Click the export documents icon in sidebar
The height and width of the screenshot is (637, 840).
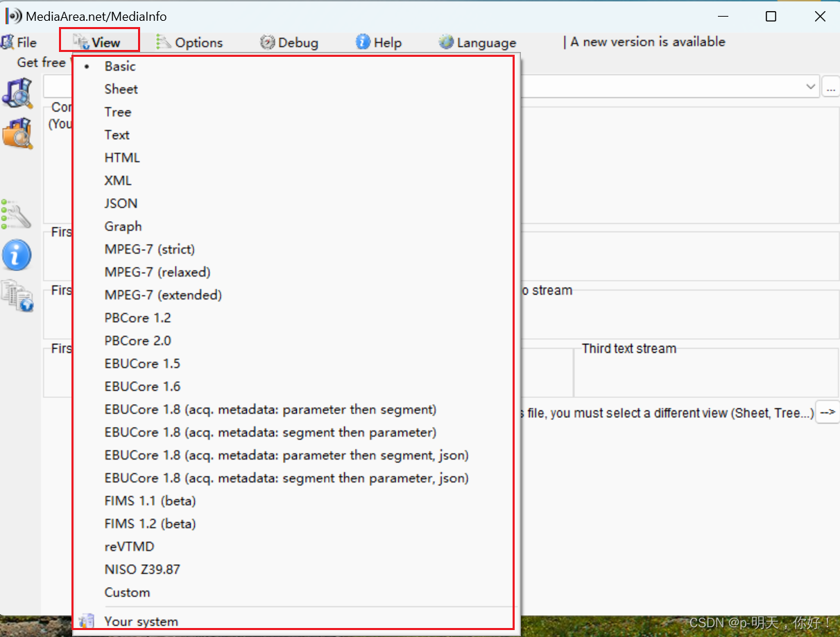pyautogui.click(x=17, y=295)
